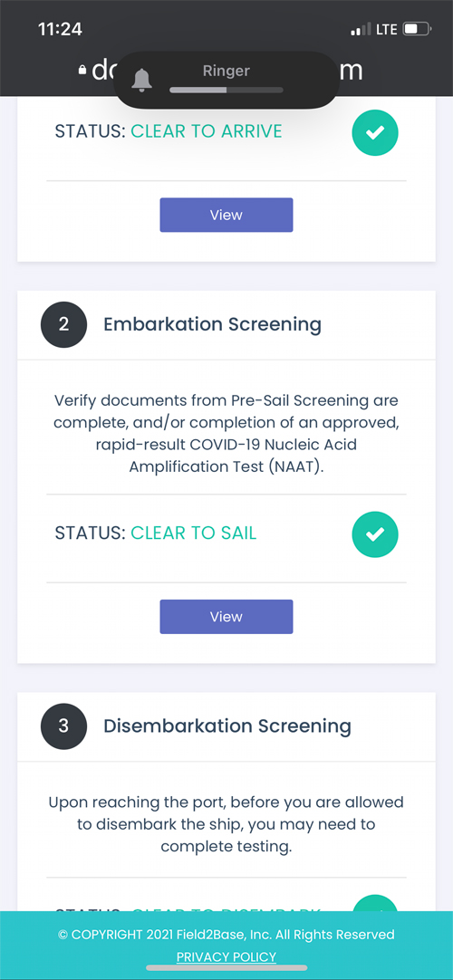
Task: Tap the Clear to Disembark checkmark circle
Action: (375, 903)
